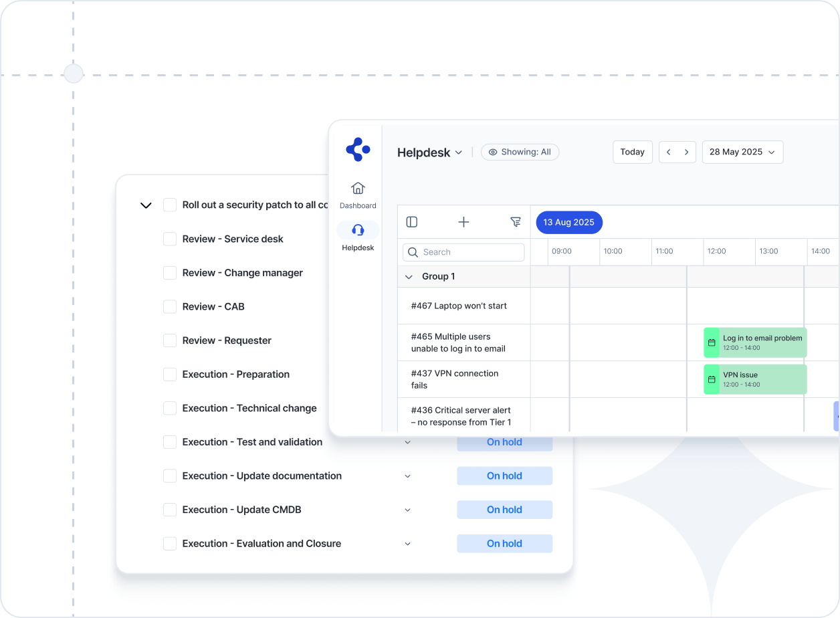Click the blue app logo icon
The width and height of the screenshot is (840, 618).
358,149
